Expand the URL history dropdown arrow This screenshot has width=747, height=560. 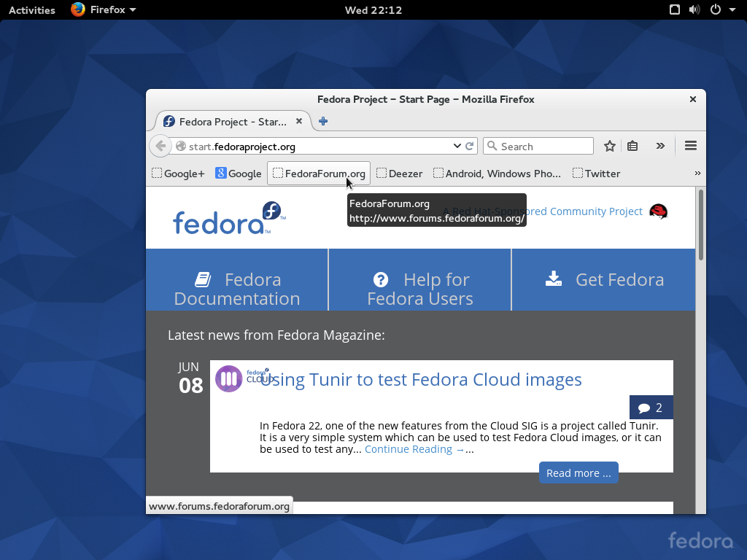pos(457,146)
